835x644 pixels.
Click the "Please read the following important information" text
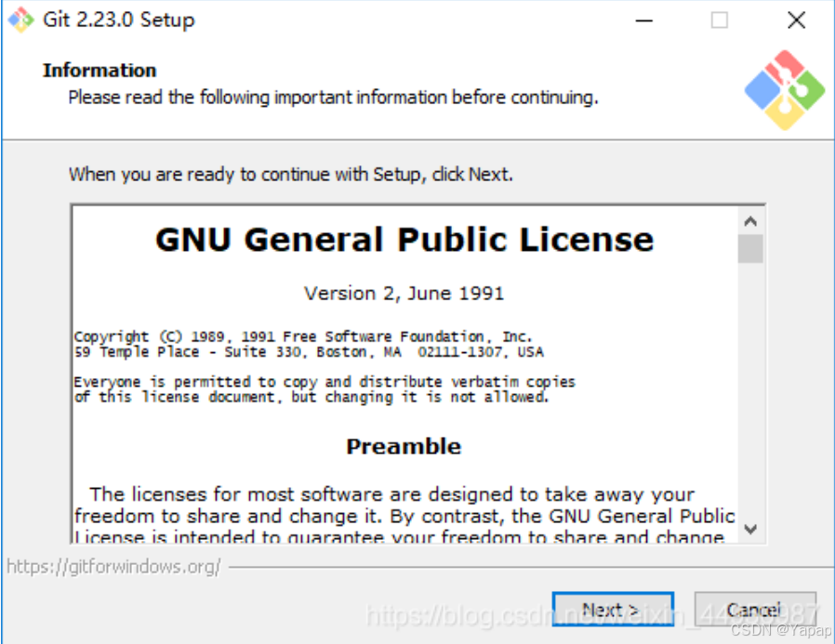334,98
